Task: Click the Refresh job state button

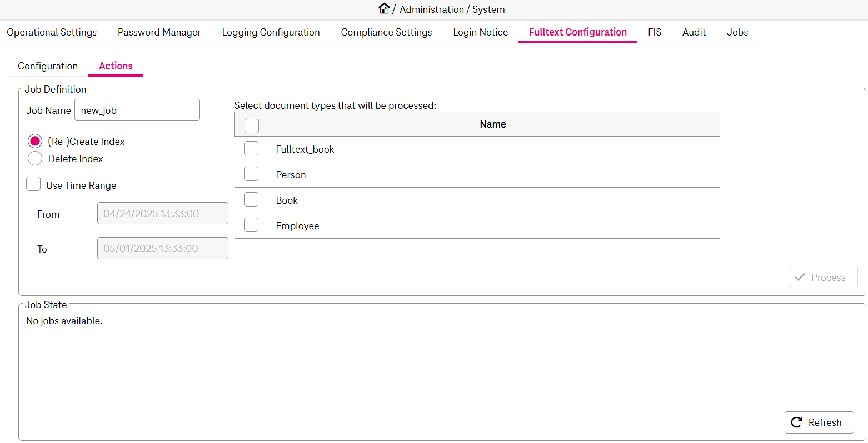Action: click(819, 422)
